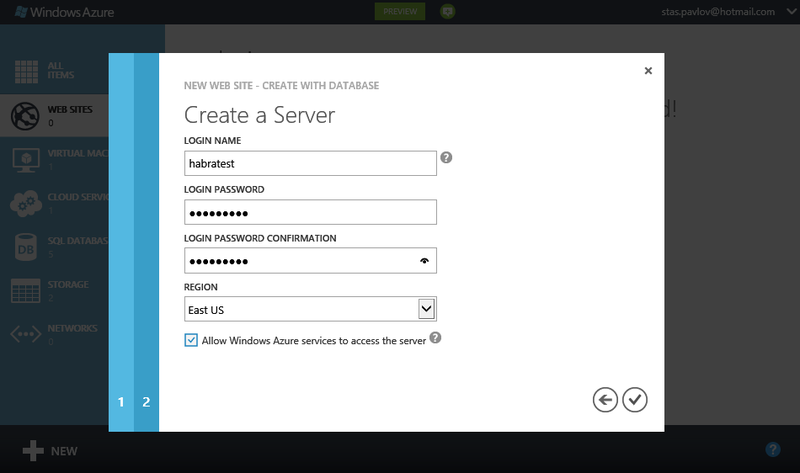Reveal password with the eye icon
800x473 pixels.
tap(424, 261)
